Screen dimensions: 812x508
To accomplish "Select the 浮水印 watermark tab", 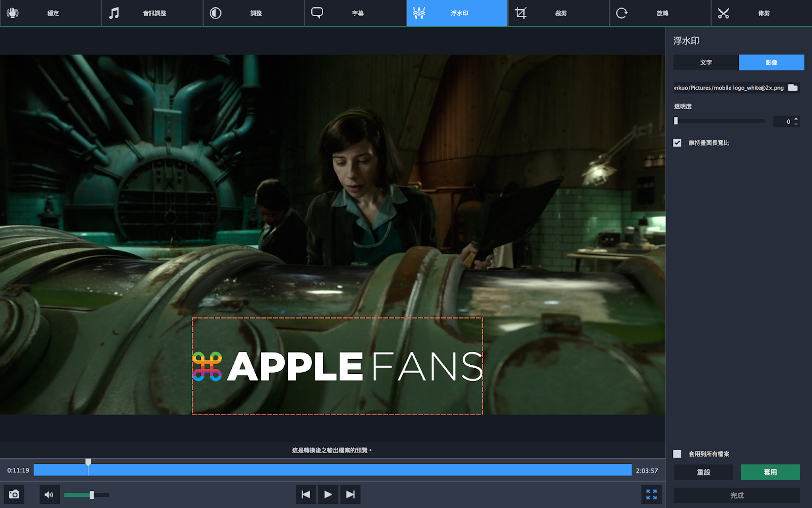I will (457, 13).
